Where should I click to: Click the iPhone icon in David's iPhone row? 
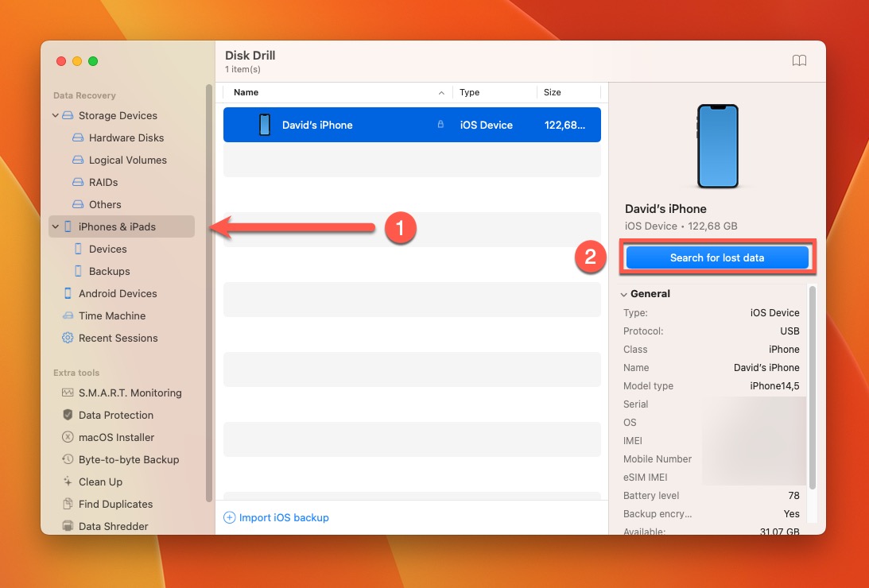coord(265,125)
